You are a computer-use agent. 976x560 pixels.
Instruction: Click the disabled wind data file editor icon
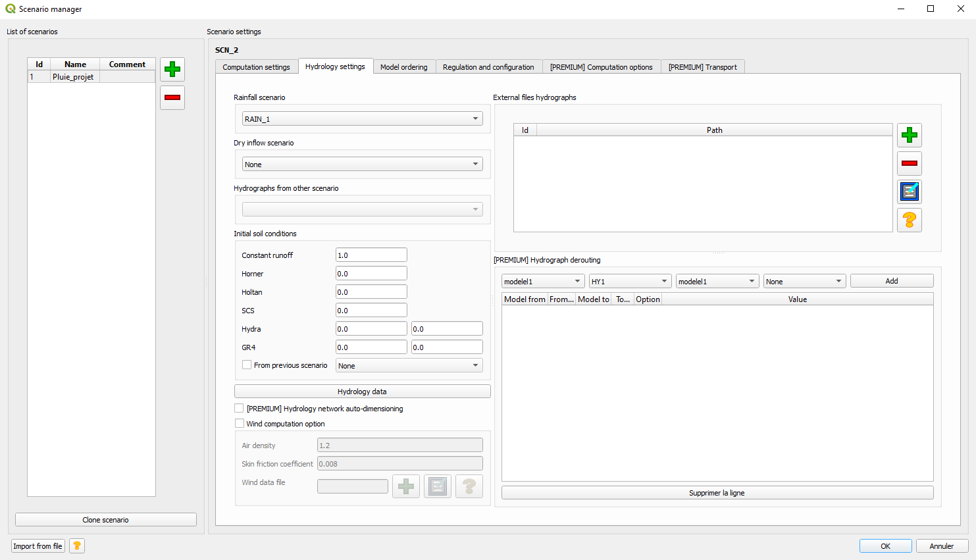coord(438,486)
